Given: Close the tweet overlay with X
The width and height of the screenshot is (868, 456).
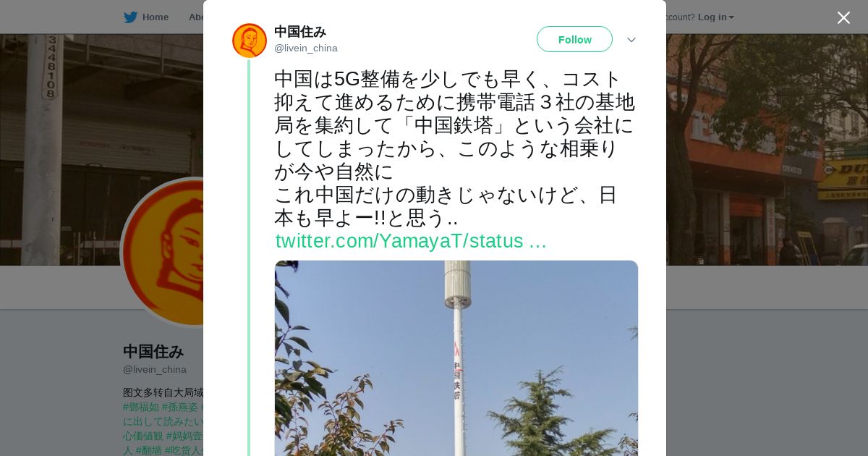Looking at the screenshot, I should point(843,17).
